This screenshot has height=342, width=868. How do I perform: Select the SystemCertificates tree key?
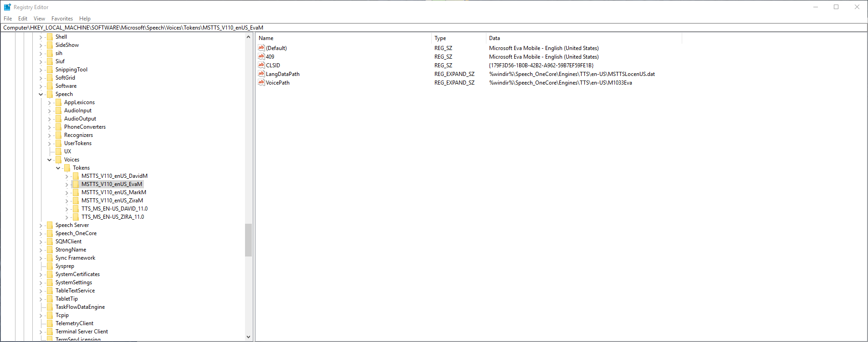click(77, 274)
